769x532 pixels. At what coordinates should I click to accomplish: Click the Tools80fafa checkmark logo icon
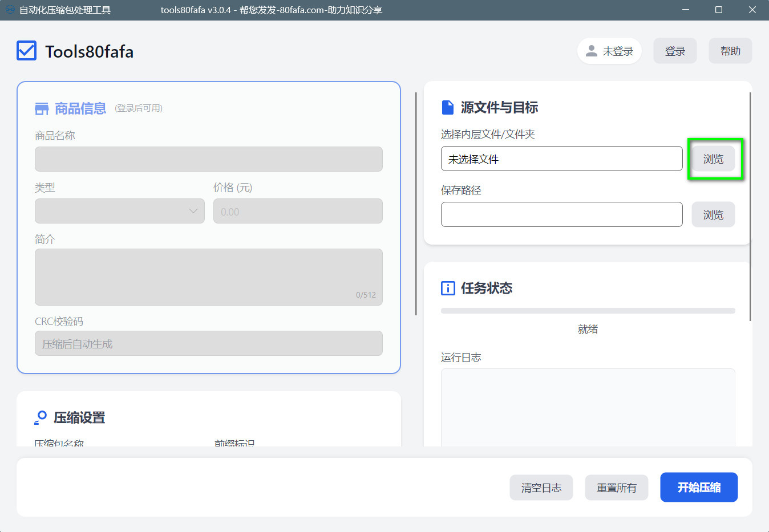click(27, 51)
